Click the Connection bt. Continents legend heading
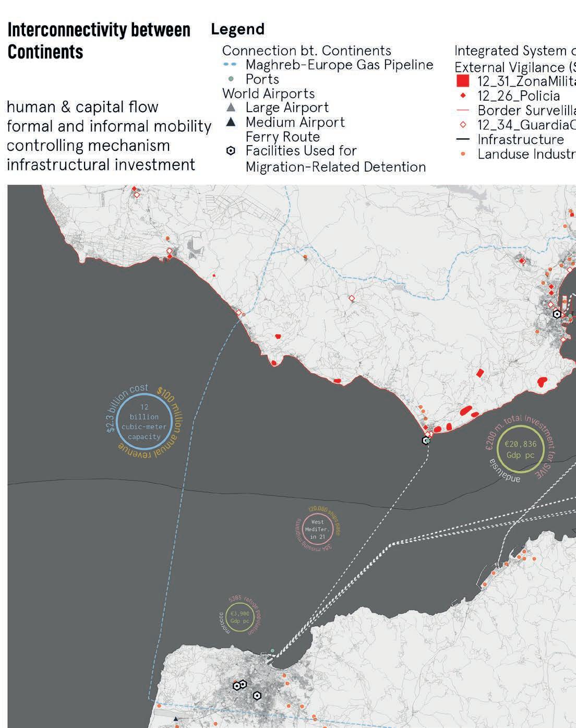576x728 pixels. tap(307, 51)
